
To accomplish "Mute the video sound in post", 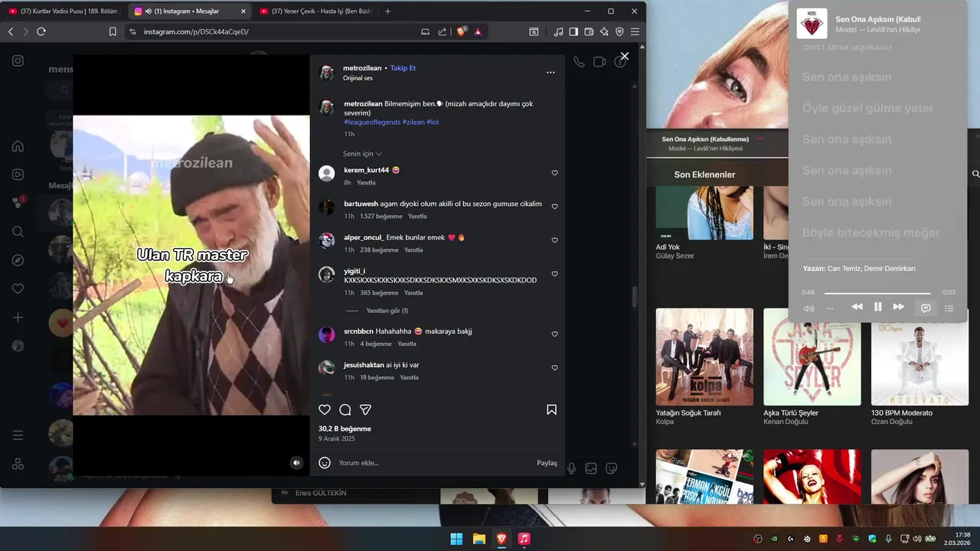I will tap(296, 462).
